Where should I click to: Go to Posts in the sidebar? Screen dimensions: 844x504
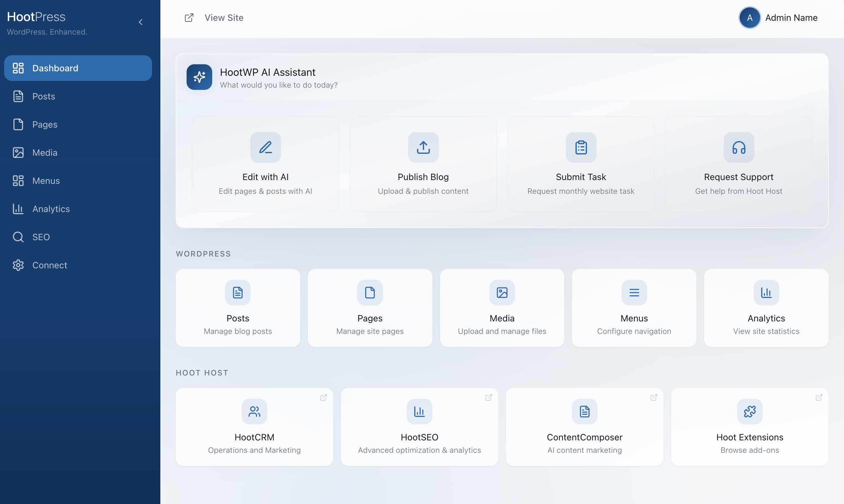[x=44, y=97]
